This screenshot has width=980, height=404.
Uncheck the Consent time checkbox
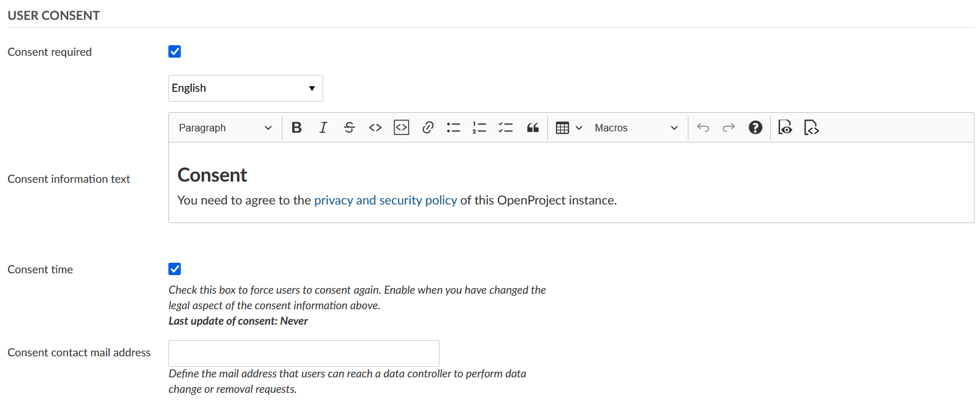[175, 269]
